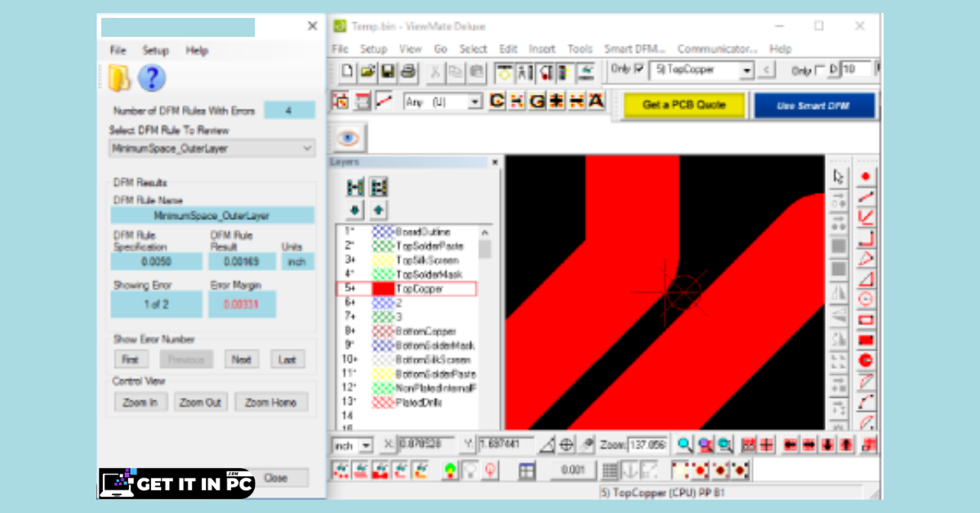This screenshot has height=513, width=980.
Task: Open Setup menu in ViewMate window
Action: coord(373,49)
